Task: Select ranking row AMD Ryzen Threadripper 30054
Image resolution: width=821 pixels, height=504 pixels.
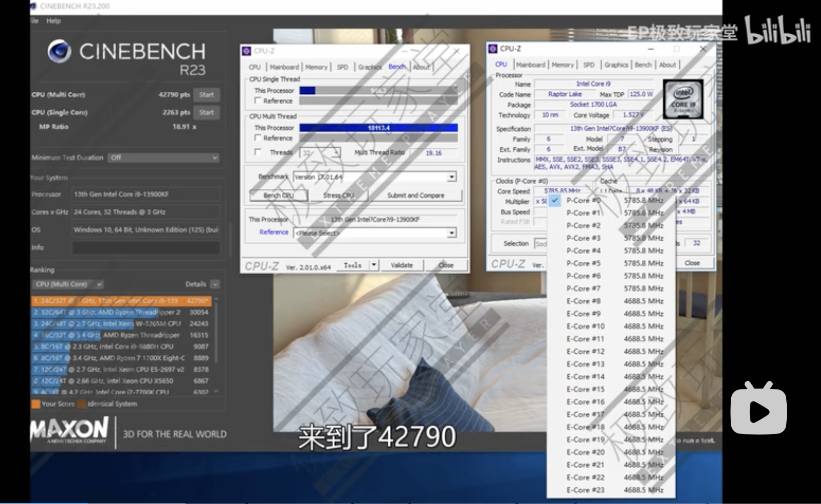Action: [121, 312]
